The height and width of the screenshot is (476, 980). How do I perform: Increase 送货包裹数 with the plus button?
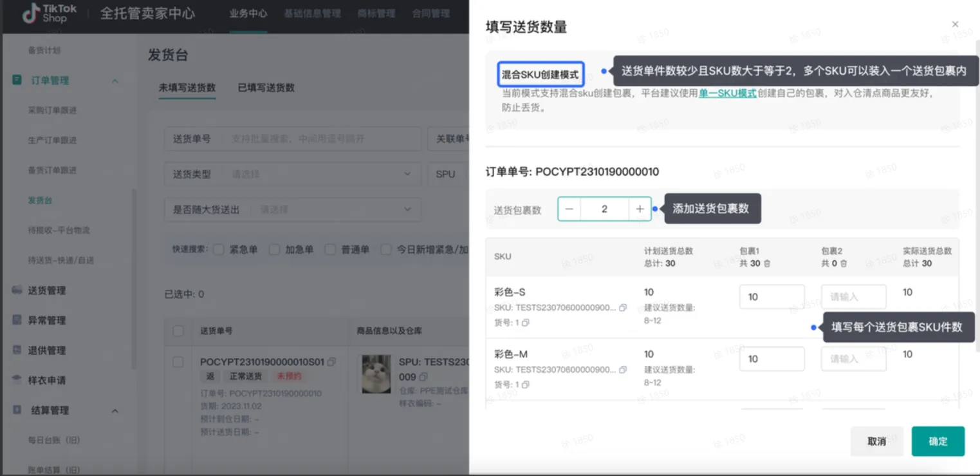pos(640,209)
